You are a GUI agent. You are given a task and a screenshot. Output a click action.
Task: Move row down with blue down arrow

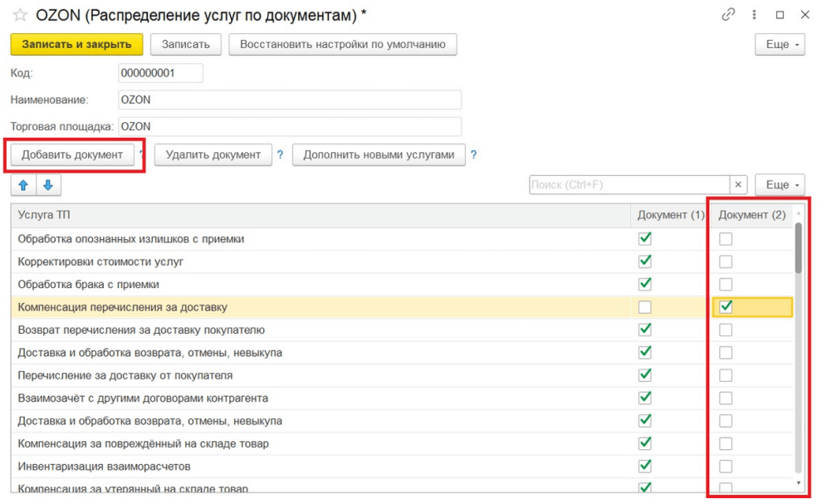click(47, 184)
